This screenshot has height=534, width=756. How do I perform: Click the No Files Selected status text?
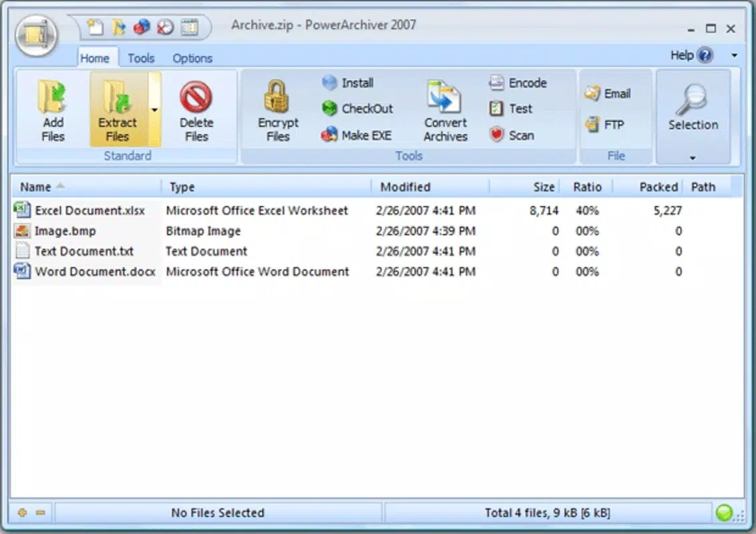pyautogui.click(x=218, y=513)
